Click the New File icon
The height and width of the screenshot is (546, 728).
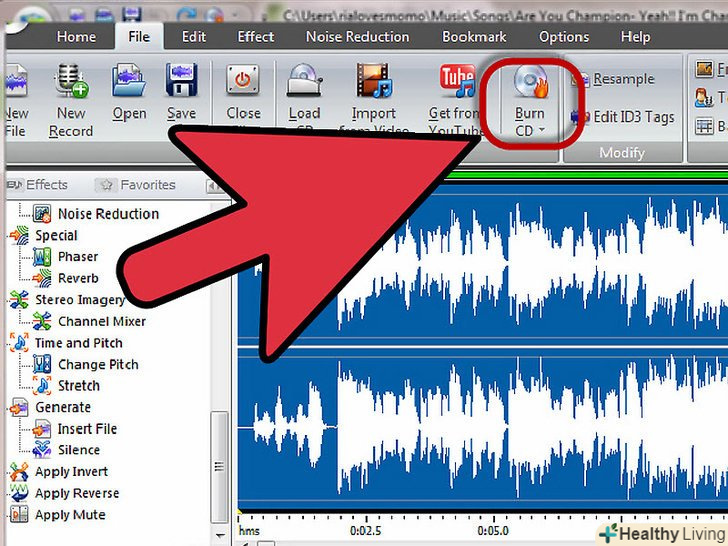coord(17,81)
